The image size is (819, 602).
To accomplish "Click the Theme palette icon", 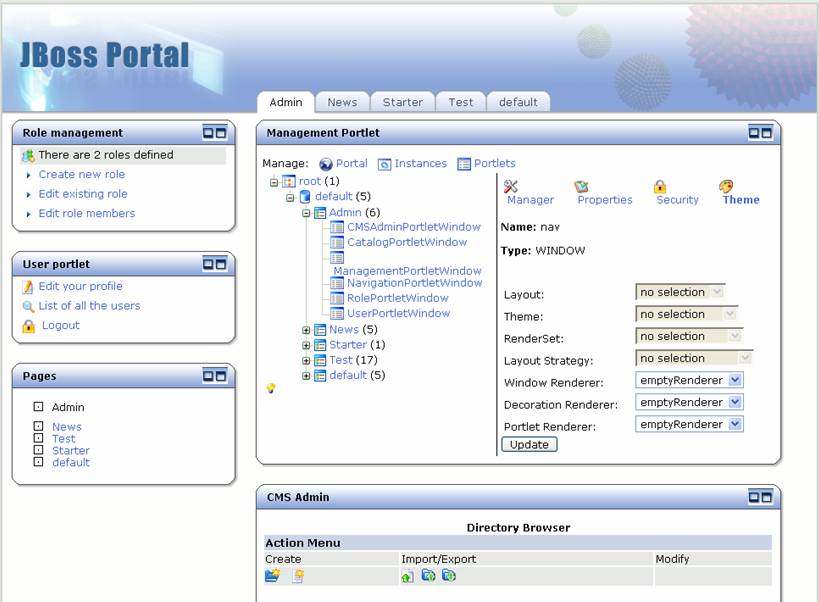I will point(726,186).
